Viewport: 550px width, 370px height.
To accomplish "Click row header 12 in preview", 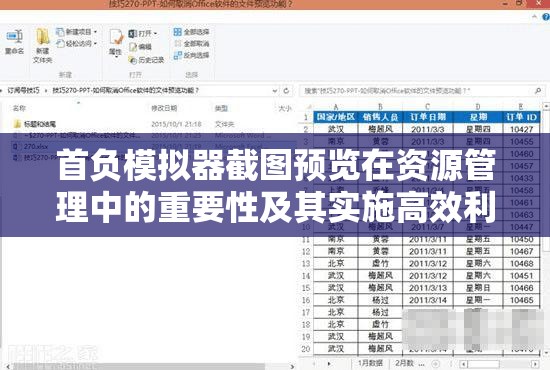I will pos(306,251).
